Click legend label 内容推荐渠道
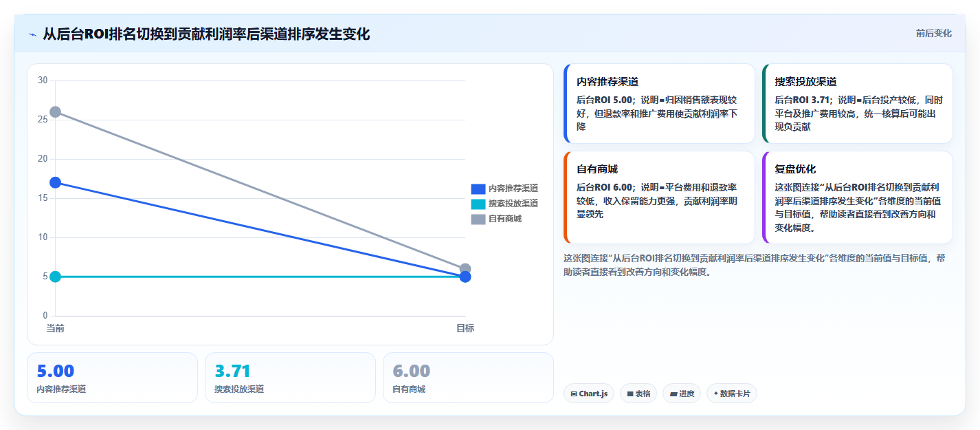Screen dimensions: 980x430 coord(513,189)
